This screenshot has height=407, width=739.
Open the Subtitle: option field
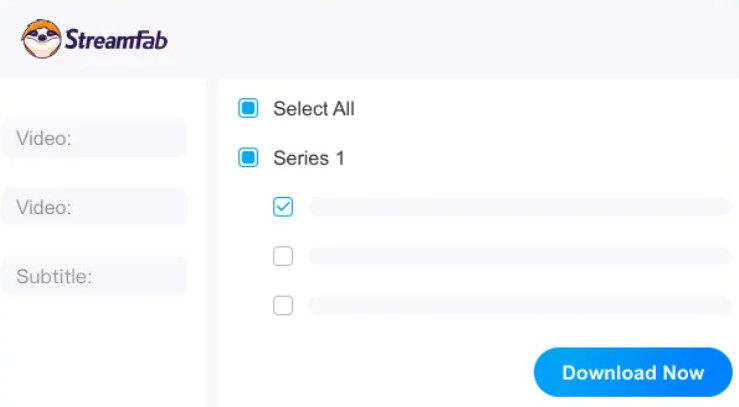(x=94, y=277)
